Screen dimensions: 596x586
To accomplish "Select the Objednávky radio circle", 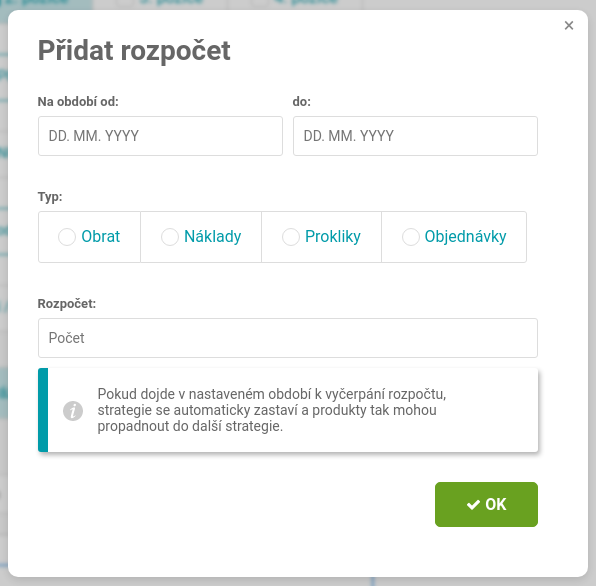I will (411, 237).
